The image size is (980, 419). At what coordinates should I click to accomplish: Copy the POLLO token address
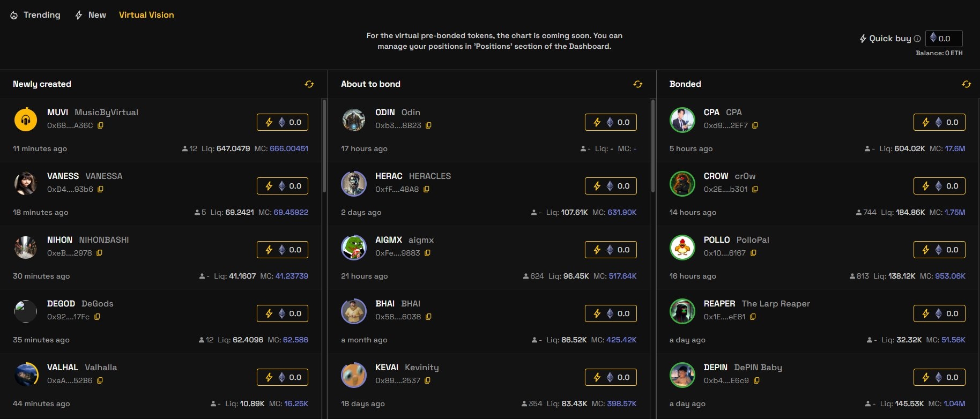click(x=753, y=253)
